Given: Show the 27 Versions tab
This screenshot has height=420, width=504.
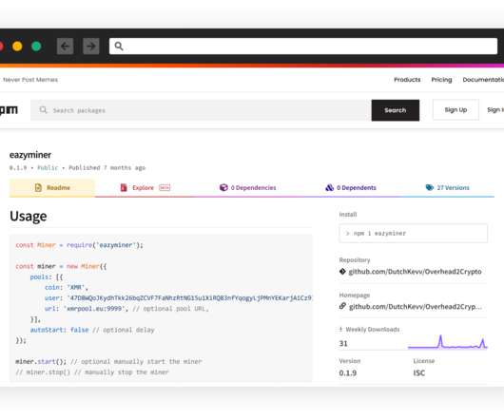Looking at the screenshot, I should pos(448,188).
